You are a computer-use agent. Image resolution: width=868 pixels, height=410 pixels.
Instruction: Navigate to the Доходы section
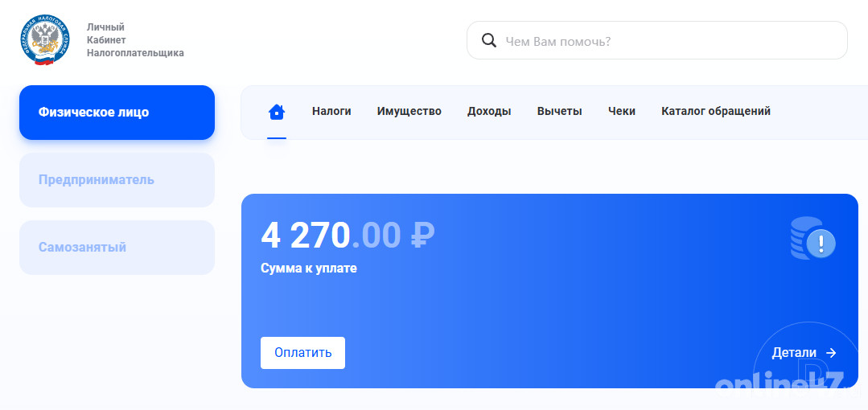[489, 112]
